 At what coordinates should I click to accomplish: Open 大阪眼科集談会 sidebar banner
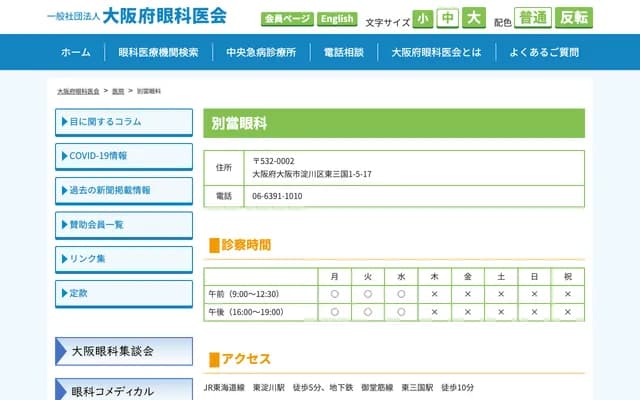[x=124, y=352]
